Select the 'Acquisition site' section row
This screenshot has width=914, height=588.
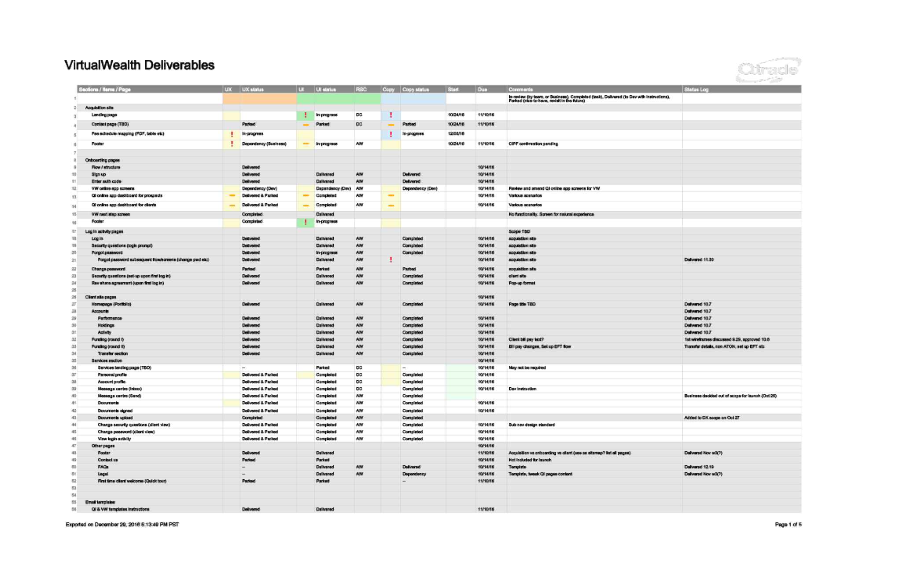(439, 108)
